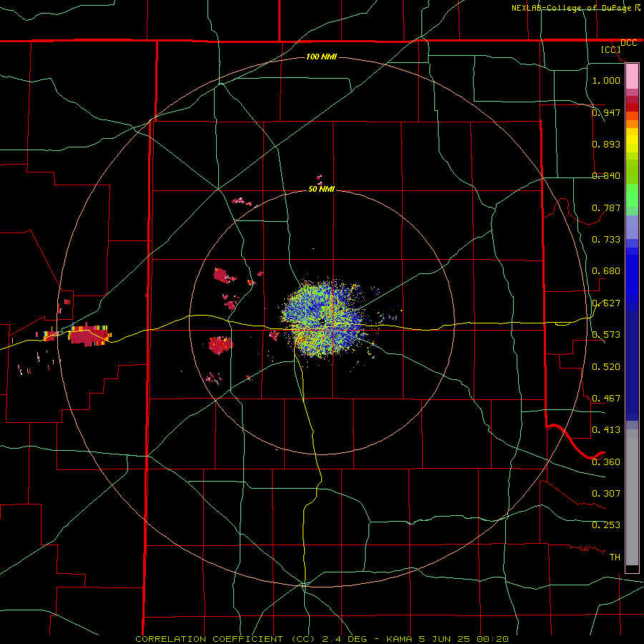
Task: Click the red echo northwest inside 50 NMI ring
Action: click(x=223, y=275)
